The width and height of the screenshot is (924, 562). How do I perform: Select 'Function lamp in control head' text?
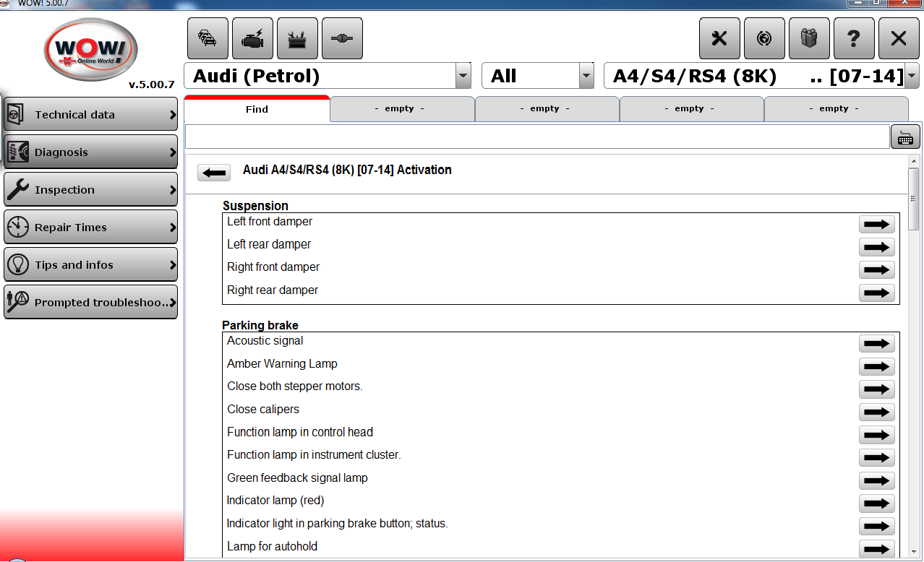[300, 432]
